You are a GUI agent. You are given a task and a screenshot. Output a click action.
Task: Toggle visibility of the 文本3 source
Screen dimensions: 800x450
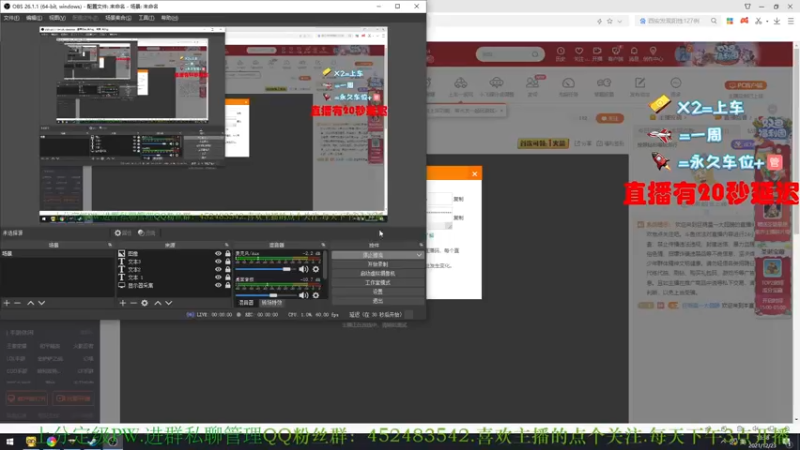[x=218, y=261]
